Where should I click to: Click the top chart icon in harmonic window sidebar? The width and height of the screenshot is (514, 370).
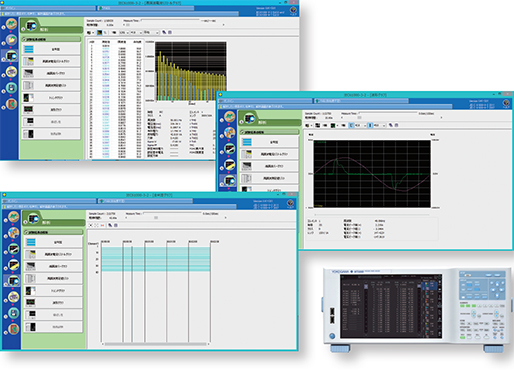click(x=11, y=24)
